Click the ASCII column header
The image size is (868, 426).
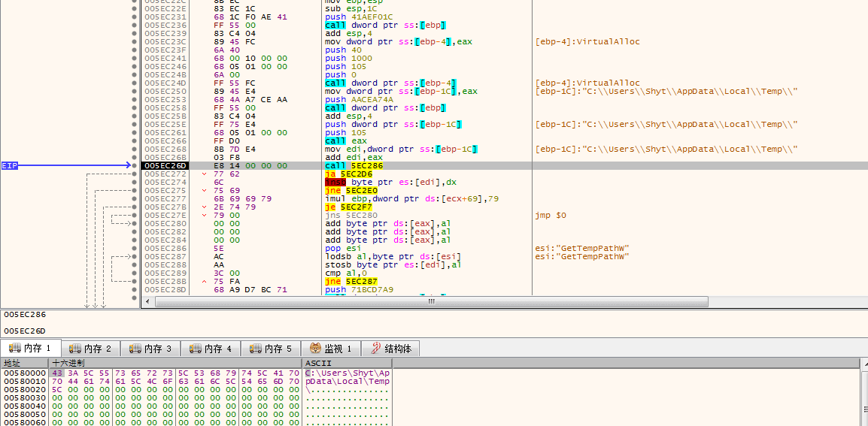347,363
